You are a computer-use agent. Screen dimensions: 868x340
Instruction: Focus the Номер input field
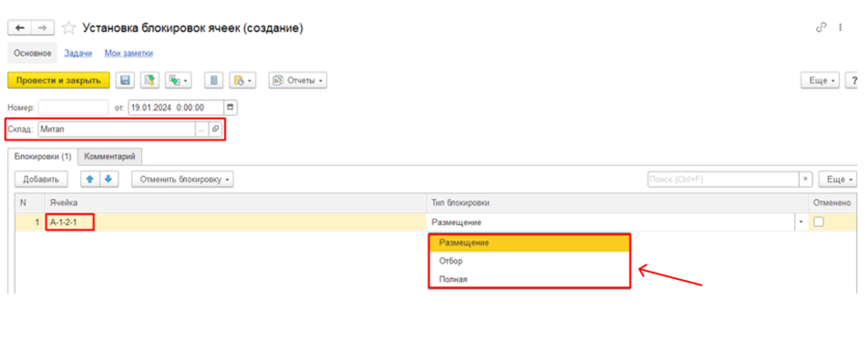pyautogui.click(x=73, y=107)
